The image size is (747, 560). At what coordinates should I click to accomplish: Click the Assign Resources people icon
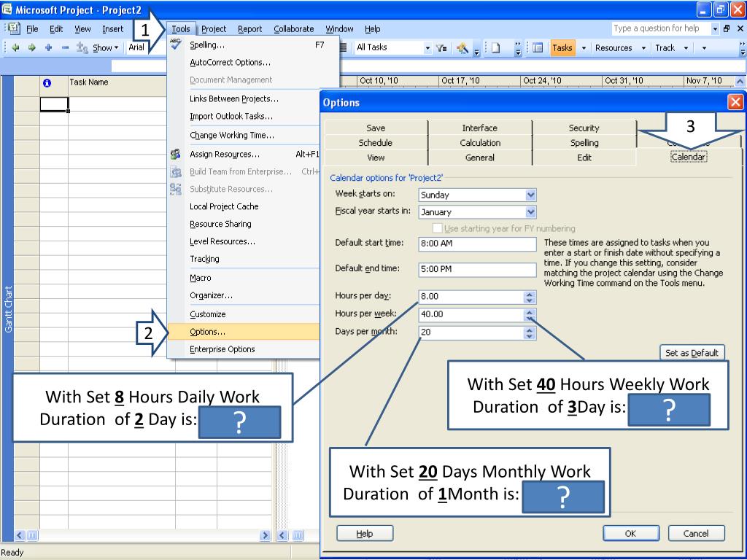point(175,154)
